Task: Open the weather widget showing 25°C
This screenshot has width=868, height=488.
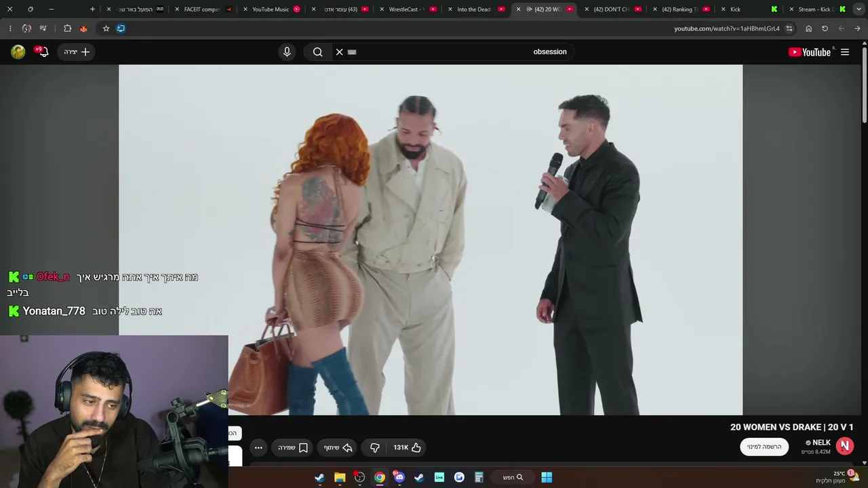Action: point(837,477)
